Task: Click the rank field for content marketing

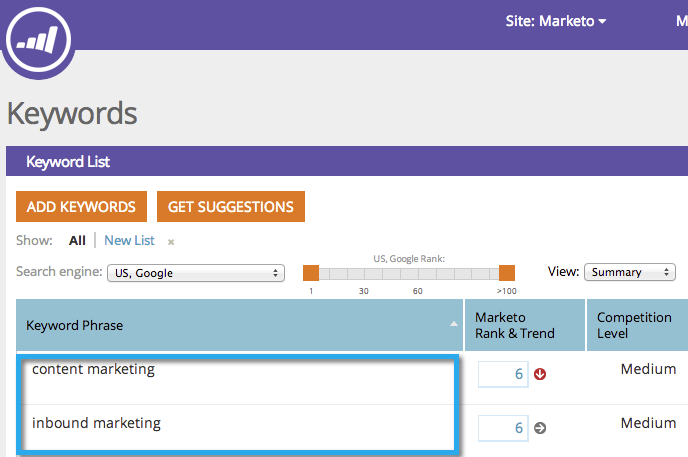Action: (x=502, y=374)
